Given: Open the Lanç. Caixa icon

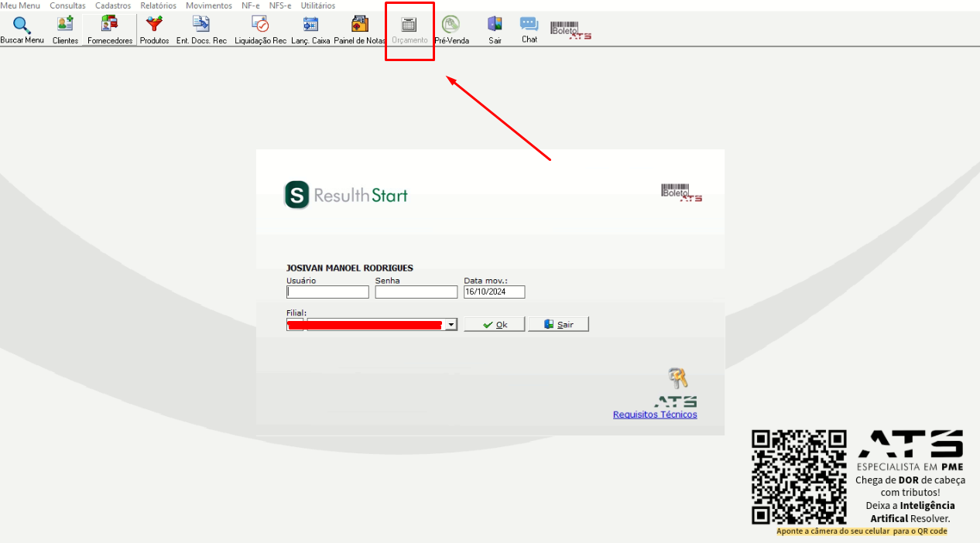Looking at the screenshot, I should 310,24.
